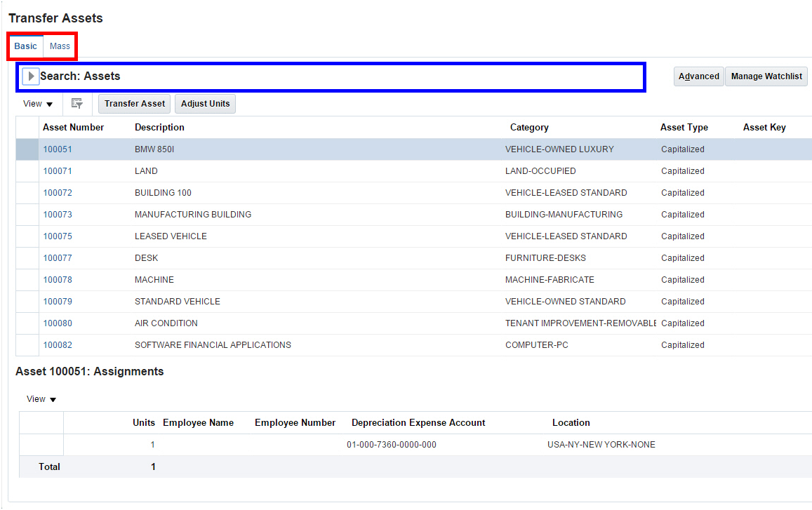Select the BUILDING 100 description cell
Viewport: 812px width, 510px height.
[x=163, y=193]
